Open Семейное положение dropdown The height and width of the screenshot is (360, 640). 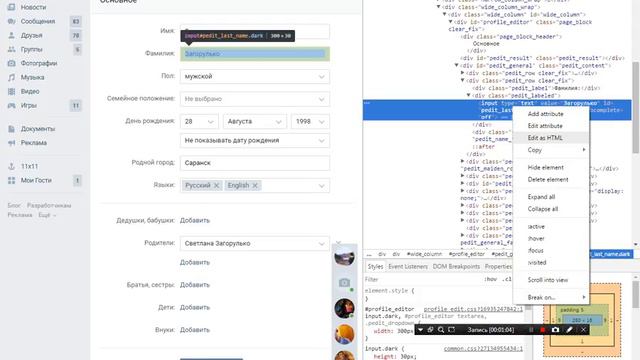point(255,99)
